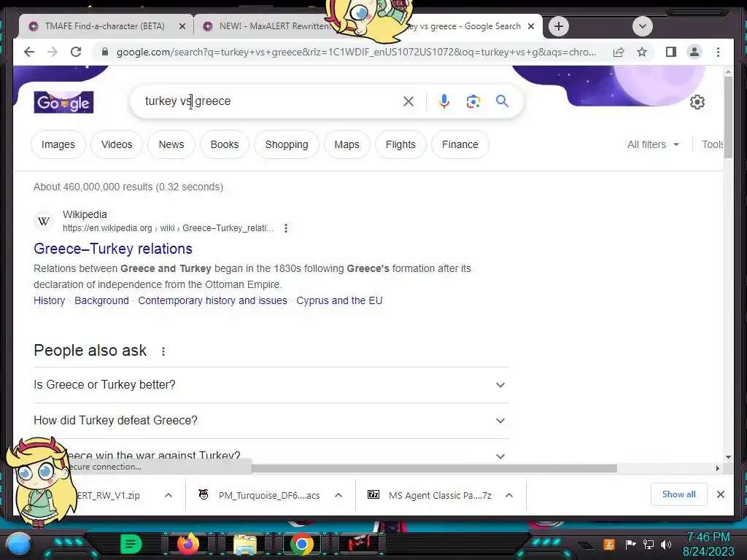Switch to TMAFE Find-a-character tab
Viewport: 747px width, 560px height.
point(105,26)
